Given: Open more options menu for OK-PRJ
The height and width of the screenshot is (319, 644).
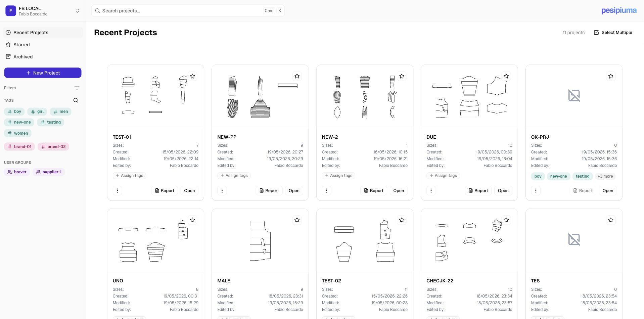Looking at the screenshot, I should tap(536, 190).
